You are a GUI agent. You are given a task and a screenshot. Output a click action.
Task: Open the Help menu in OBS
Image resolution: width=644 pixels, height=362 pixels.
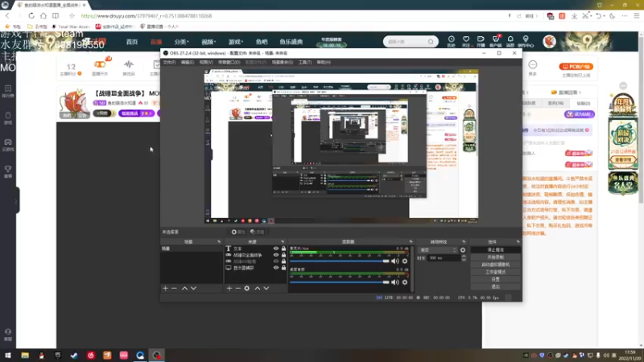(324, 63)
